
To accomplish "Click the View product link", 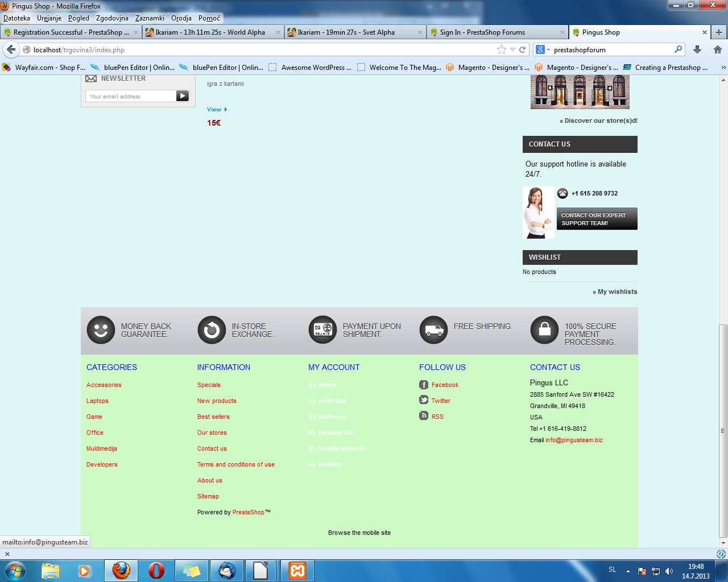I will (x=217, y=110).
